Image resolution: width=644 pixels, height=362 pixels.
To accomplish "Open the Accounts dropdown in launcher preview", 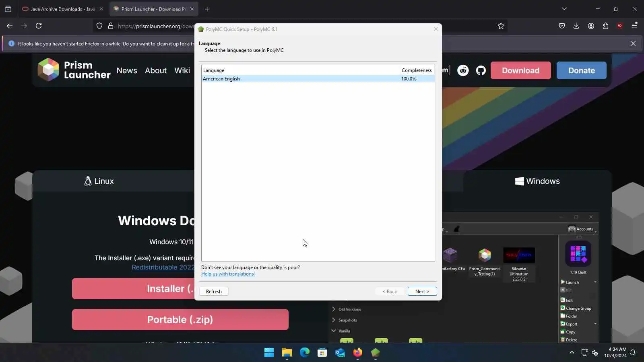I will click(x=582, y=229).
